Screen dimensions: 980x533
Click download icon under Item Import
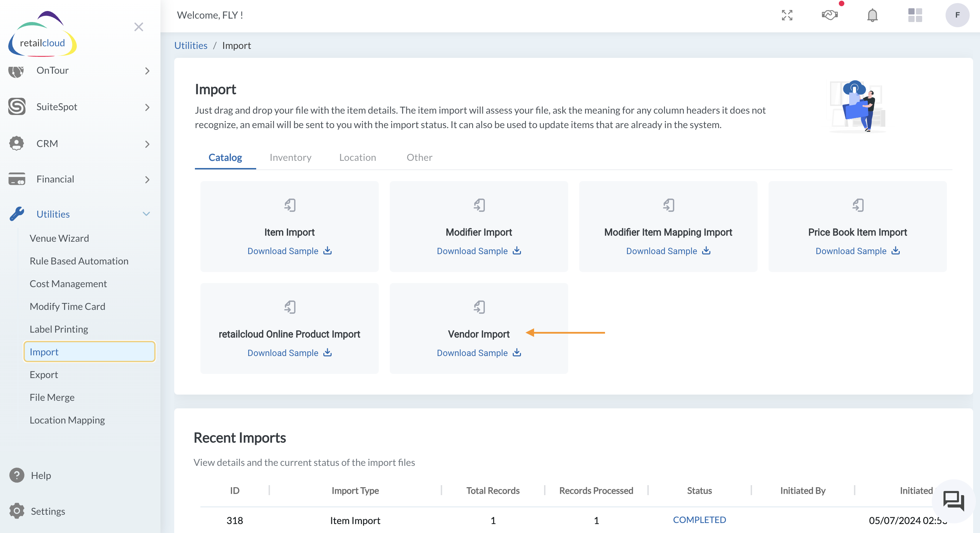(327, 251)
